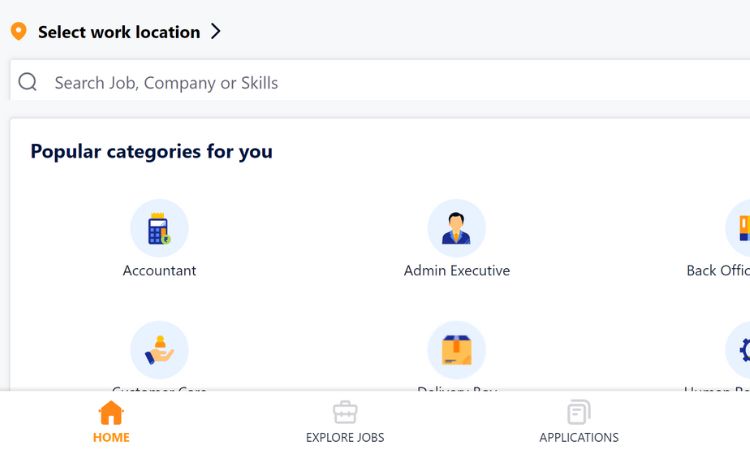Select the Customer Care hand icon
This screenshot has height=450, width=750.
coord(159,350)
